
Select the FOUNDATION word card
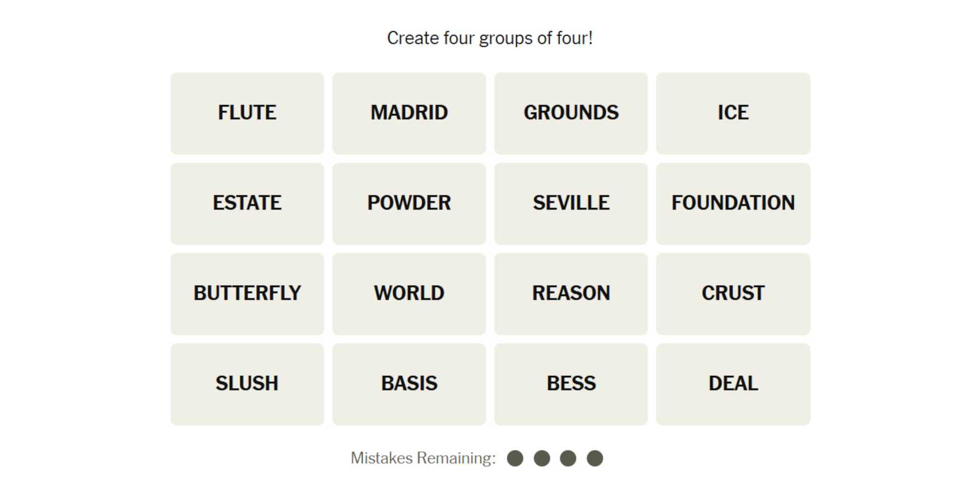733,203
